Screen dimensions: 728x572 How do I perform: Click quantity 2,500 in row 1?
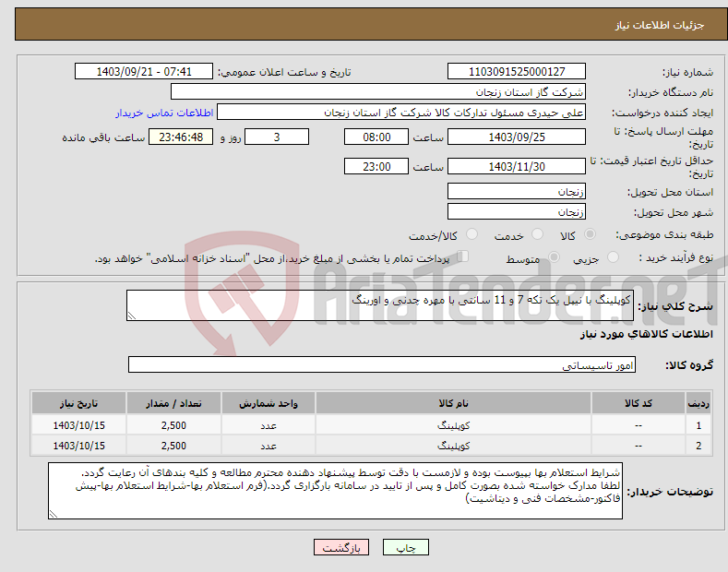[173, 425]
